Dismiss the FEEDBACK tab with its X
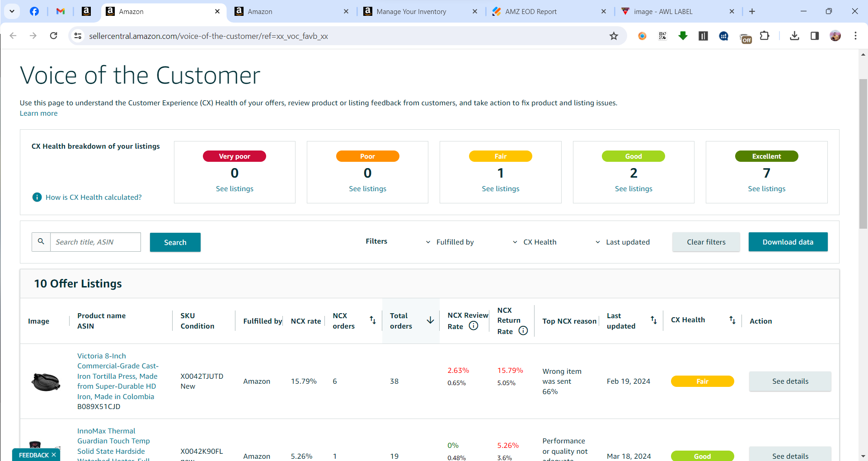The height and width of the screenshot is (461, 868). 54,455
